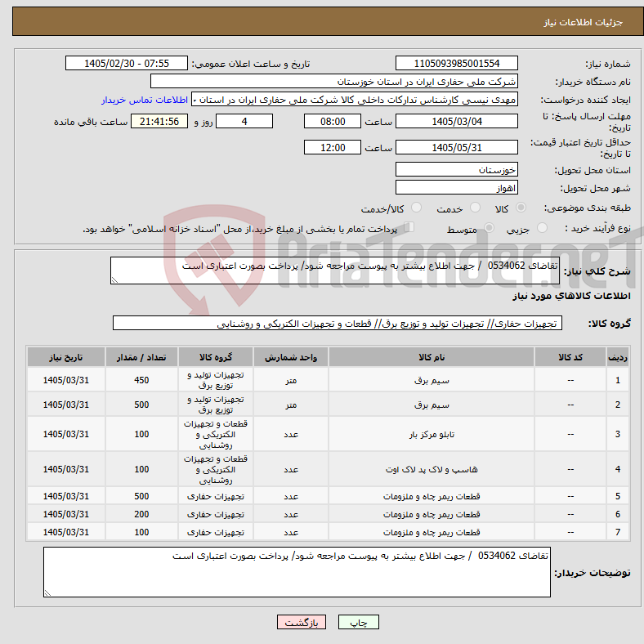The image size is (644, 644).
Task: Toggle the اسناد خزانه اسلامی payment checkbox
Action: [409, 226]
